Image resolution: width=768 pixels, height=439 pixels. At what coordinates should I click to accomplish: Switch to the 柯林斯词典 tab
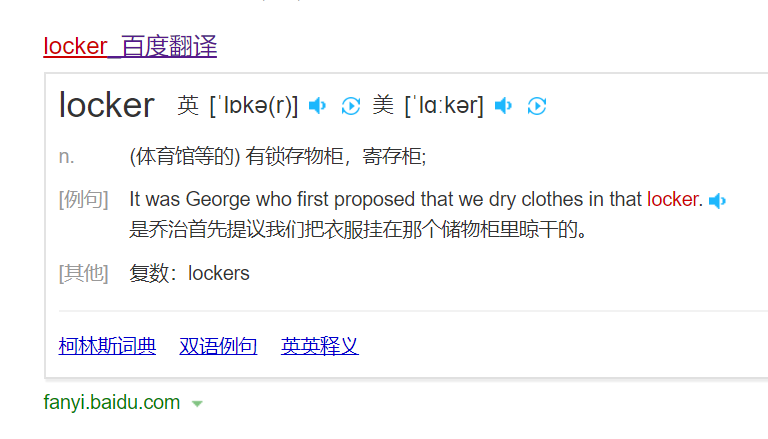(x=107, y=347)
